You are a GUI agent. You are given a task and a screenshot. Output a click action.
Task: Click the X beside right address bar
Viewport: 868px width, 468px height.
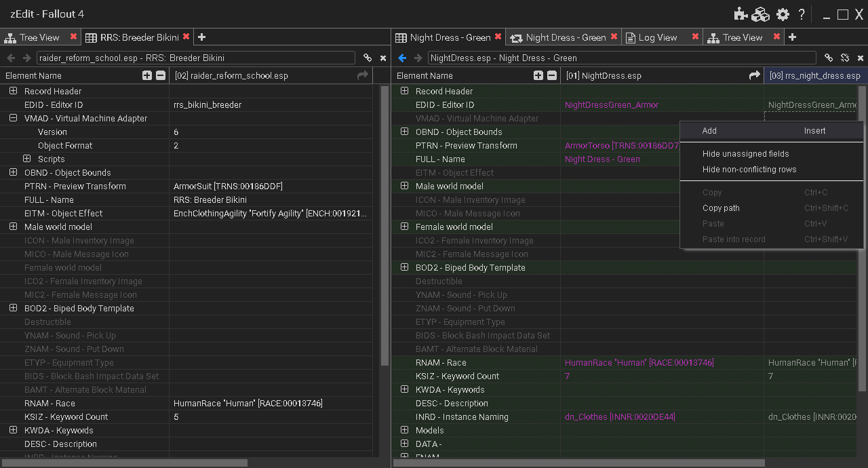[860, 58]
